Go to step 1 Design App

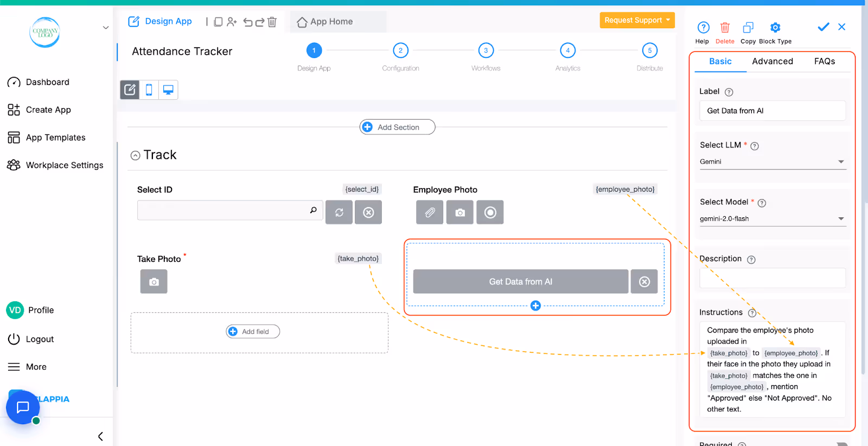314,50
